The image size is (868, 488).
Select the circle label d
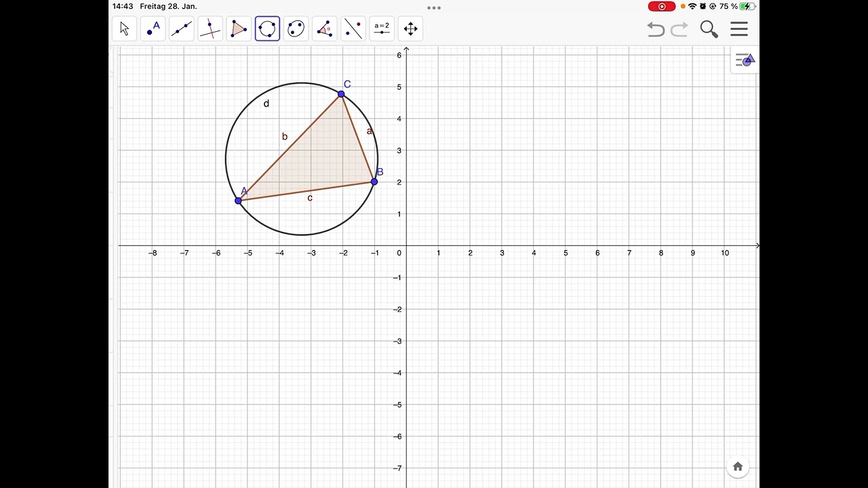tap(267, 103)
